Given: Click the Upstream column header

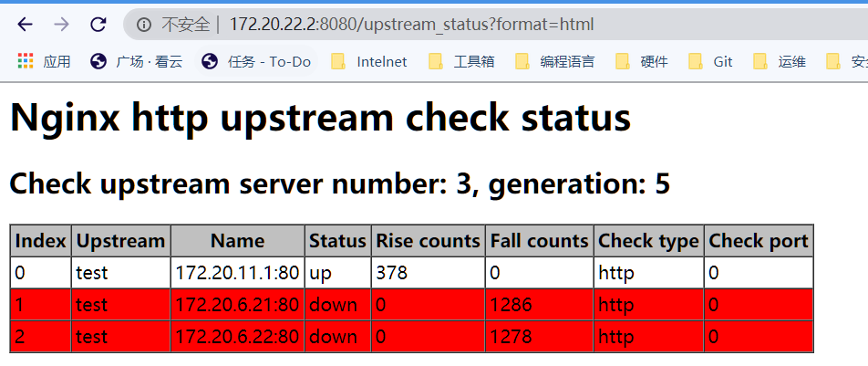Looking at the screenshot, I should pos(120,241).
